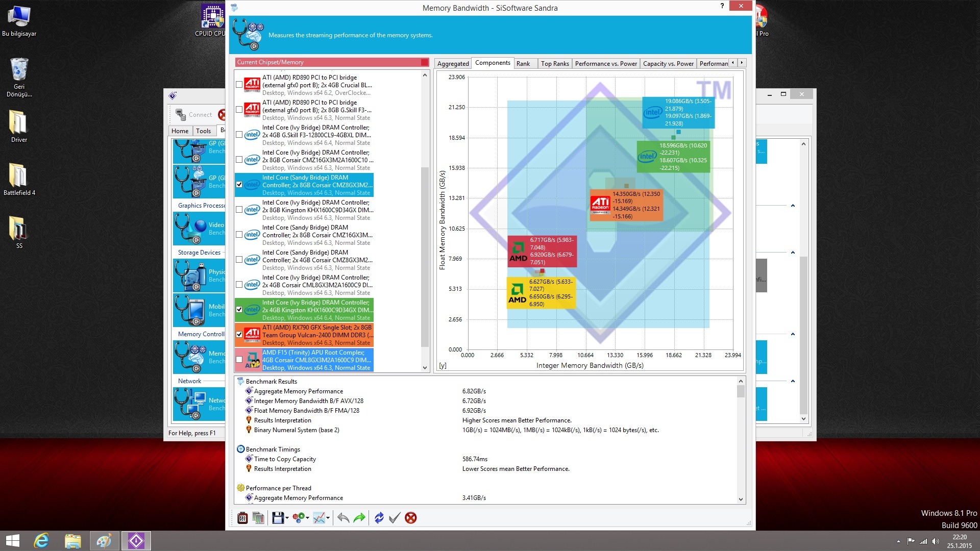Open the Battlefield 4 desktop folder
This screenshot has width=980, height=551.
pyautogui.click(x=19, y=179)
